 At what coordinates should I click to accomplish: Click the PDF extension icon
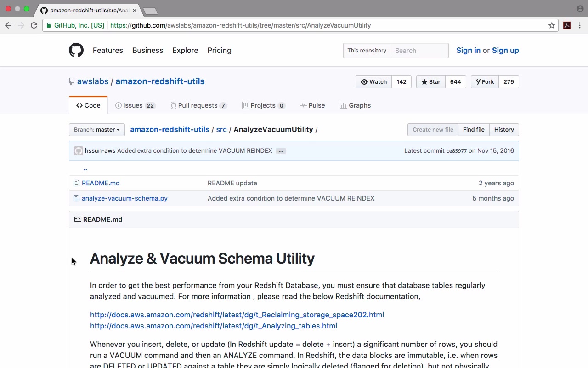tap(567, 25)
